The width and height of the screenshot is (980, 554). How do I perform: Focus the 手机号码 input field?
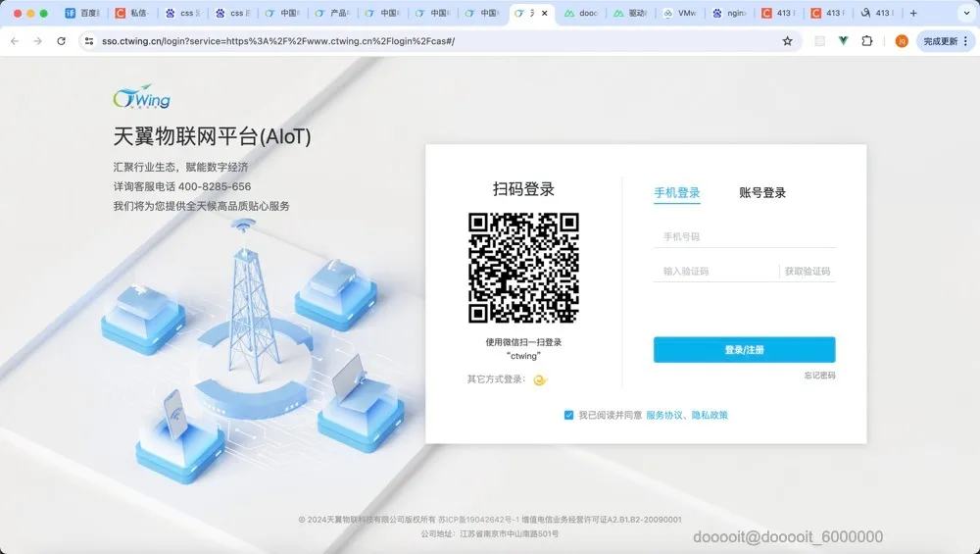[745, 236]
